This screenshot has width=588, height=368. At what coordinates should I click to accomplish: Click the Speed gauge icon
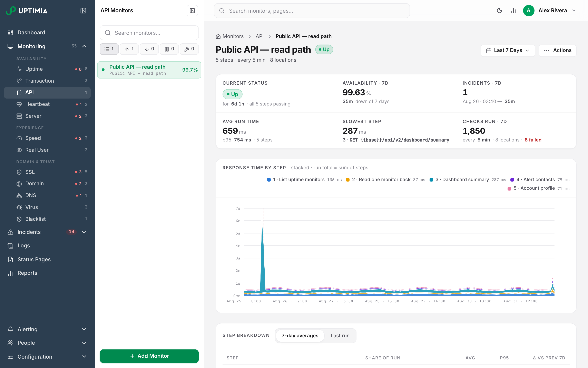pyautogui.click(x=19, y=138)
